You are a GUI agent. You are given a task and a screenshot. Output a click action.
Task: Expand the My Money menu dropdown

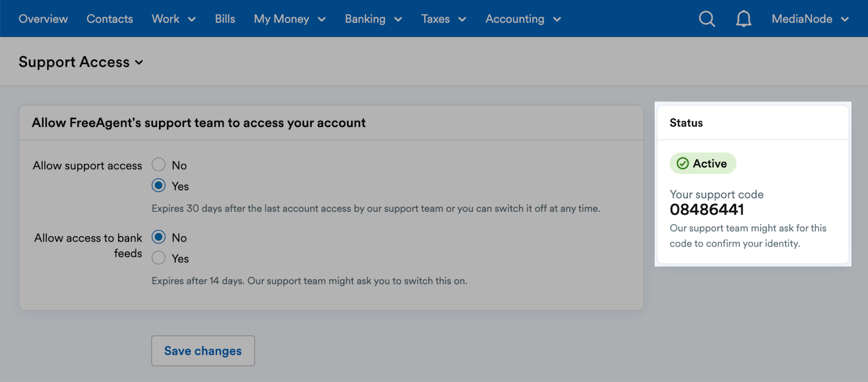pos(290,19)
